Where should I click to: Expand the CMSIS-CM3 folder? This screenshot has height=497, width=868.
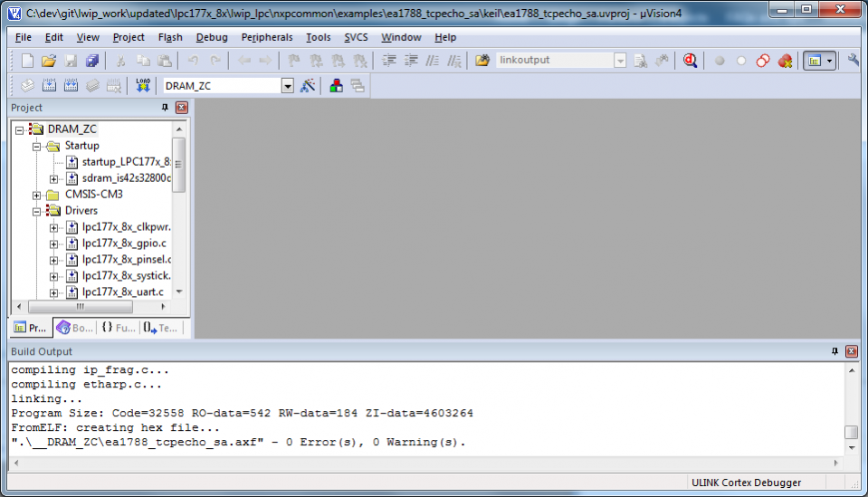point(36,196)
